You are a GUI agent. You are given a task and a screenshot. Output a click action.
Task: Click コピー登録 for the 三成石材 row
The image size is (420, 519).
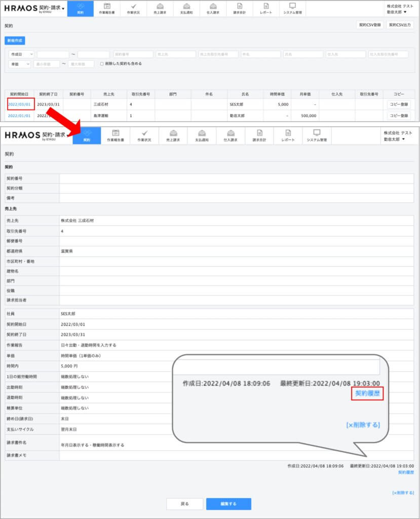click(x=399, y=104)
